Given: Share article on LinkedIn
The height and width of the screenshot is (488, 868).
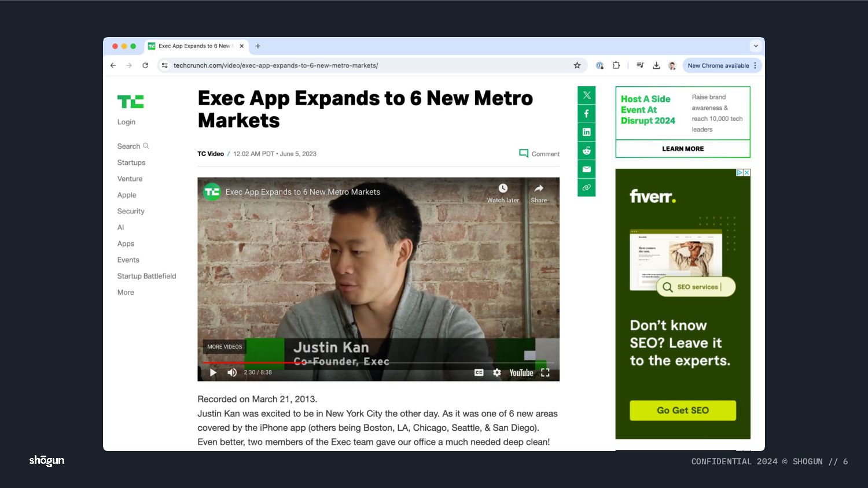Looking at the screenshot, I should click(x=586, y=132).
